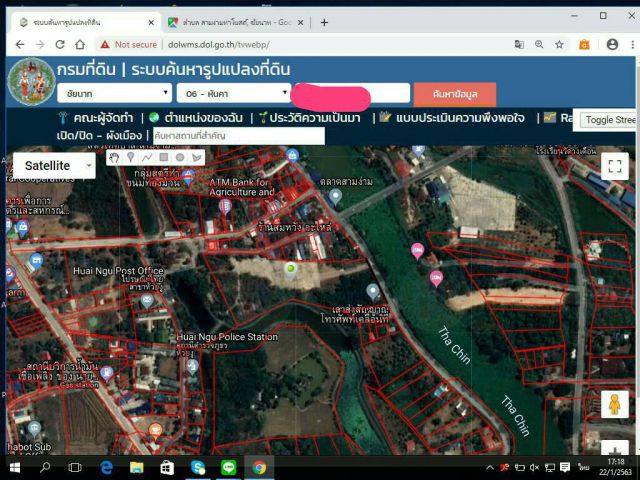This screenshot has height=480, width=640.
Task: Open คณะผู้จัดทำ link
Action: (95, 118)
